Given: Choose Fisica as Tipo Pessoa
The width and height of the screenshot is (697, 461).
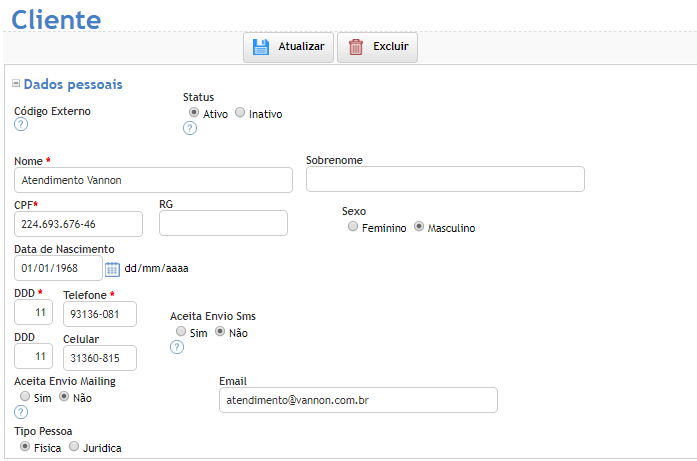Looking at the screenshot, I should coord(25,446).
